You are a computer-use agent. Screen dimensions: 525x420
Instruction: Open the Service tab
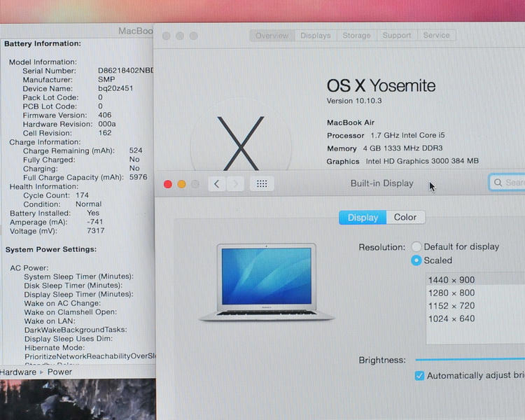[x=437, y=35]
